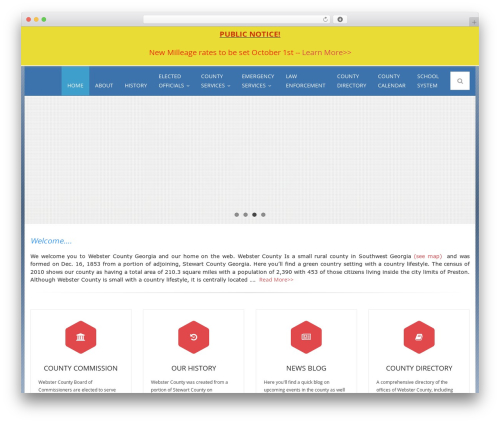This screenshot has width=500, height=423.
Task: Click the Read More>> link in welcome text
Action: (x=276, y=280)
